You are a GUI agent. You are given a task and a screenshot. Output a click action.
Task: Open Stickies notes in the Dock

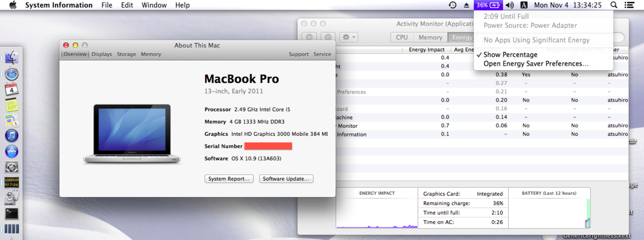[12, 105]
